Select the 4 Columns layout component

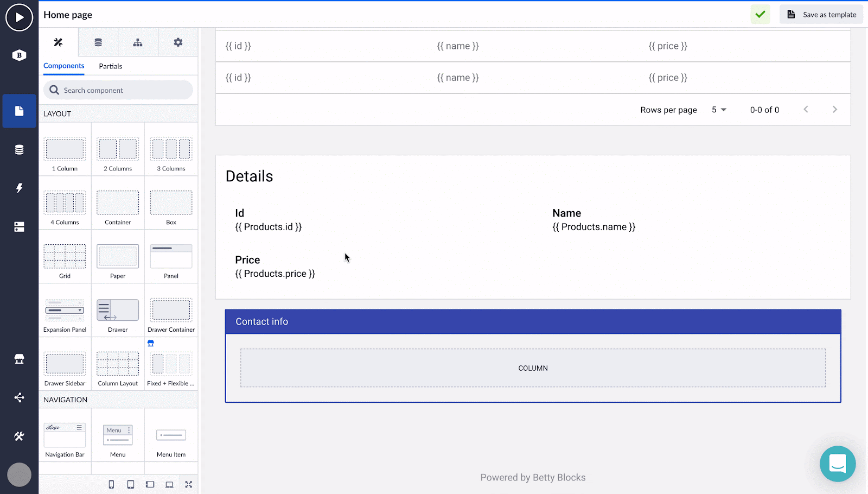point(65,202)
